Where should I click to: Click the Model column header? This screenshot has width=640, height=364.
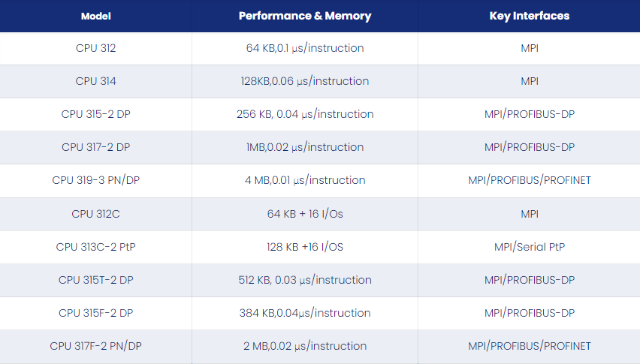(96, 16)
